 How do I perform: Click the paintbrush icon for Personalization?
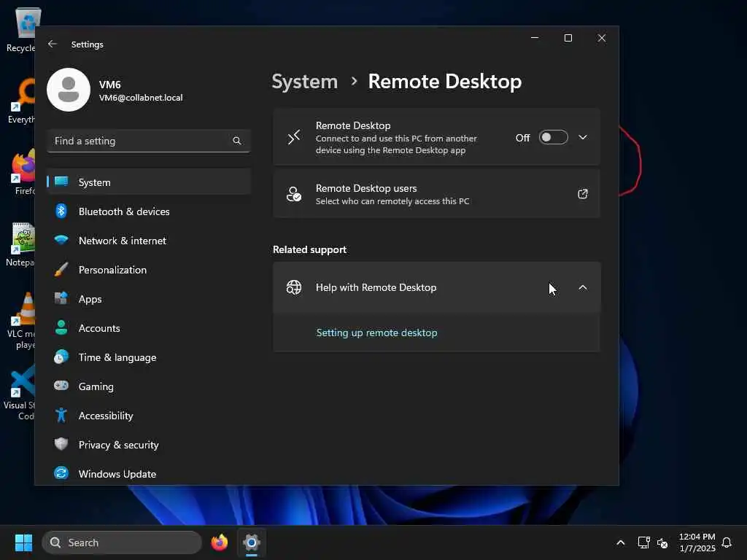click(x=61, y=270)
